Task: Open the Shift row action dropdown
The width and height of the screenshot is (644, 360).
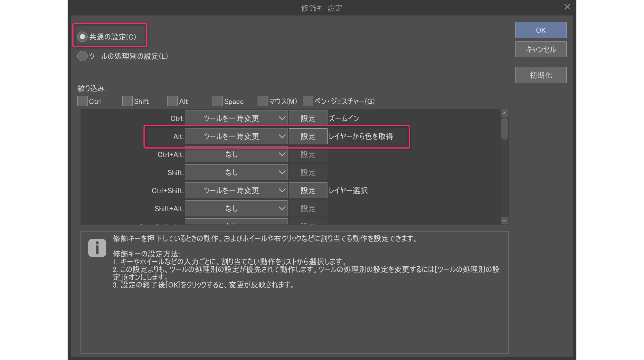Action: tap(236, 172)
